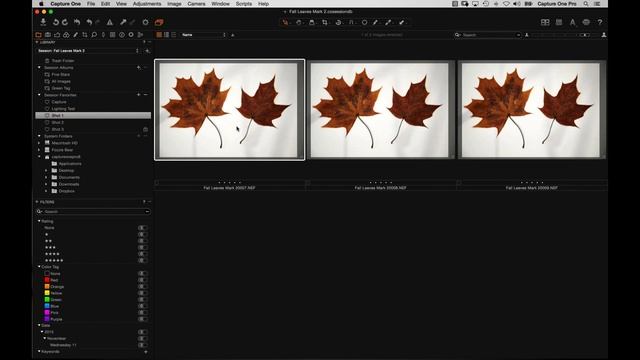This screenshot has height=360, width=640.
Task: Open the Trash Folder item
Action: pos(62,60)
